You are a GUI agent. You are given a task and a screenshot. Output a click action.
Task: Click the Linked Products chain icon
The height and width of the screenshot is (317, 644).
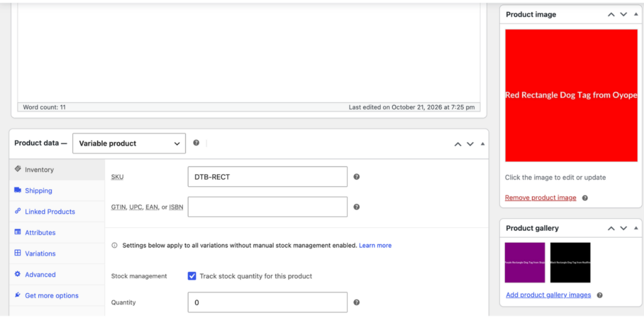point(18,211)
